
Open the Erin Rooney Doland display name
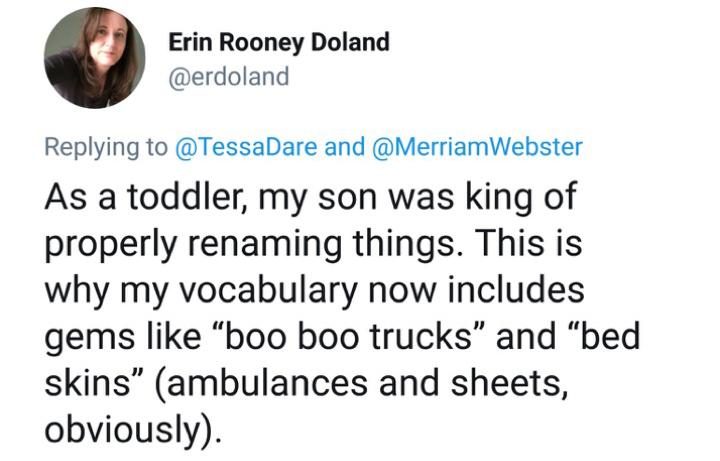[279, 42]
